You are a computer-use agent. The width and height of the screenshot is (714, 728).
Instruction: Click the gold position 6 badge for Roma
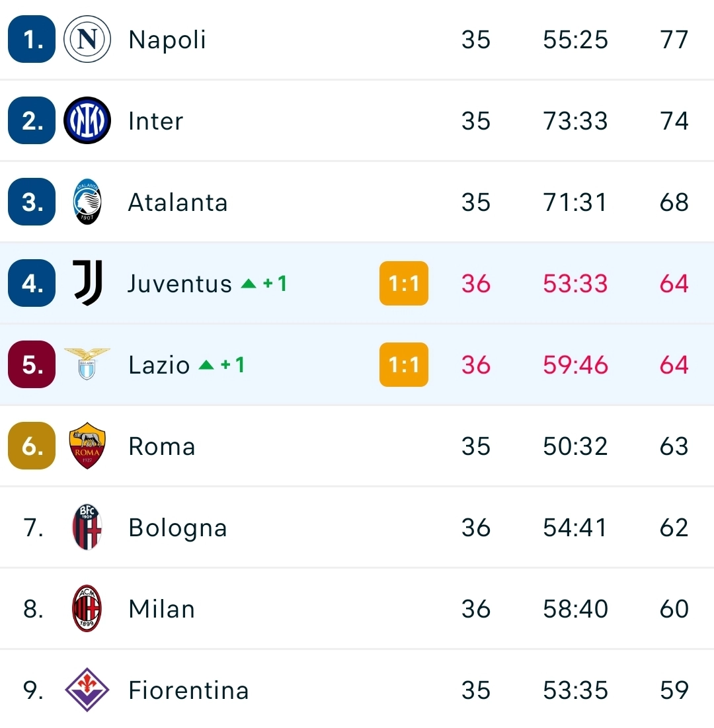coord(31,446)
